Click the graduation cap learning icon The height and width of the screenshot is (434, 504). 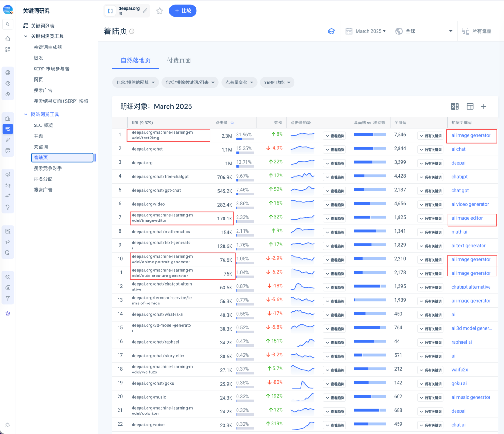(x=331, y=31)
